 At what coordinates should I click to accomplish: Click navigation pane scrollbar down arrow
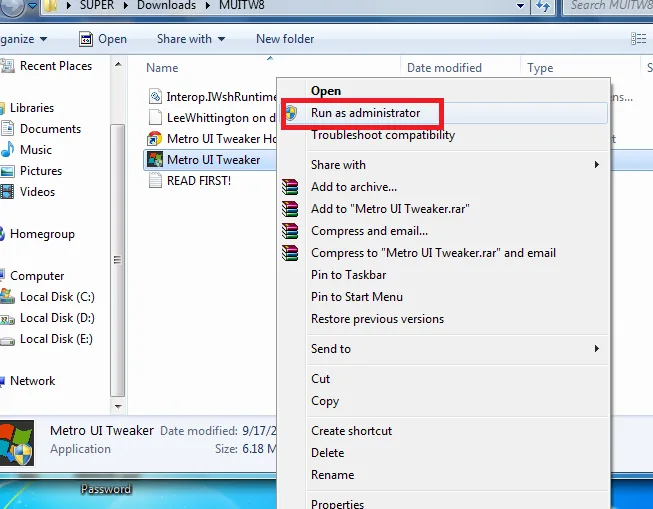coord(118,406)
